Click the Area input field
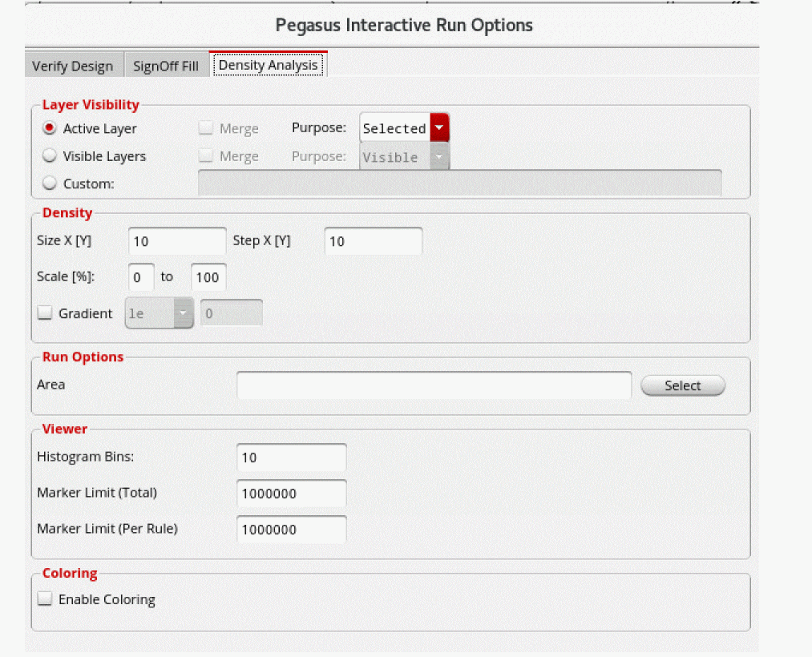The width and height of the screenshot is (812, 657). [x=434, y=385]
